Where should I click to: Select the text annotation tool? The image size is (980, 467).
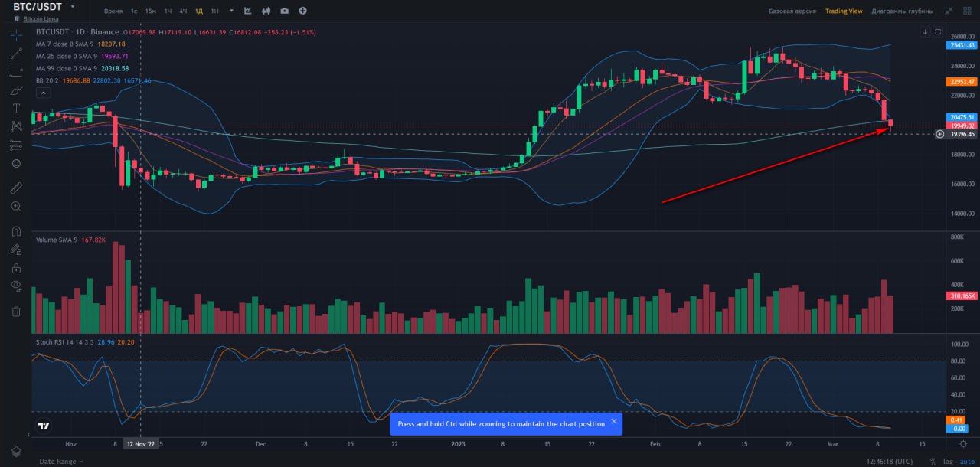click(16, 109)
